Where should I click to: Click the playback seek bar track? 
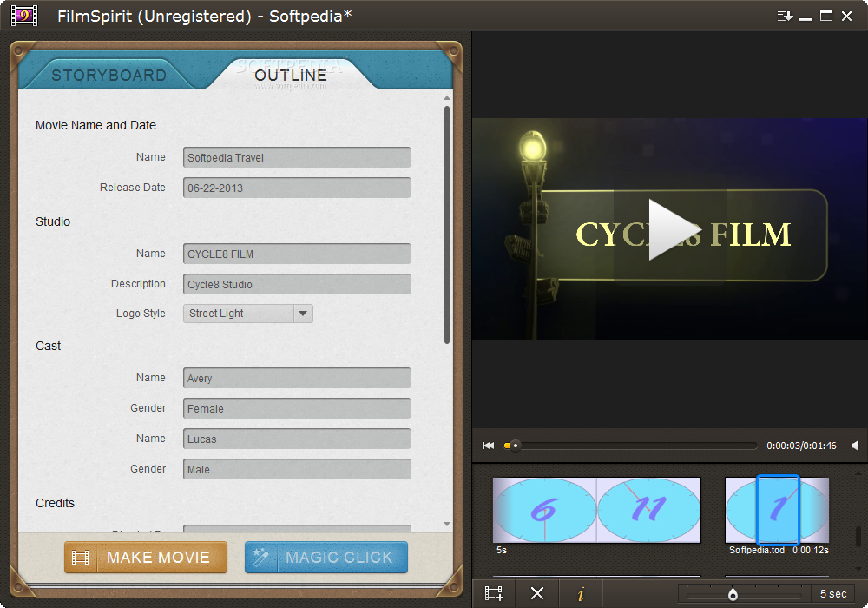click(631, 446)
